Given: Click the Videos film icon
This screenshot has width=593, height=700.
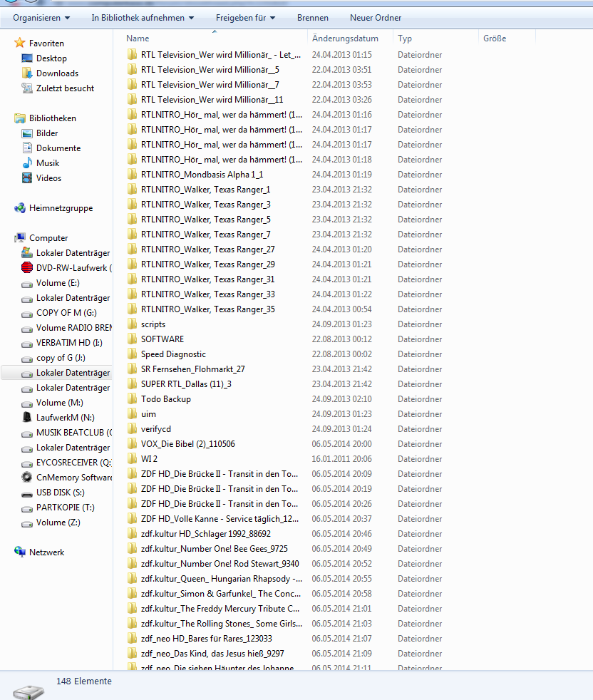Looking at the screenshot, I should [27, 177].
